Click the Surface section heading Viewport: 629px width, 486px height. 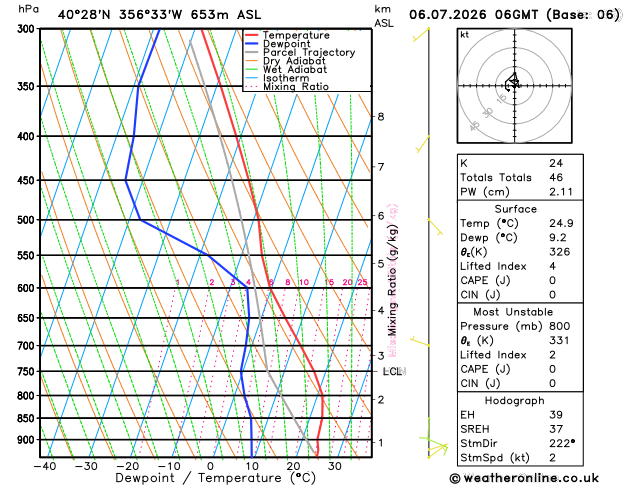pyautogui.click(x=515, y=209)
